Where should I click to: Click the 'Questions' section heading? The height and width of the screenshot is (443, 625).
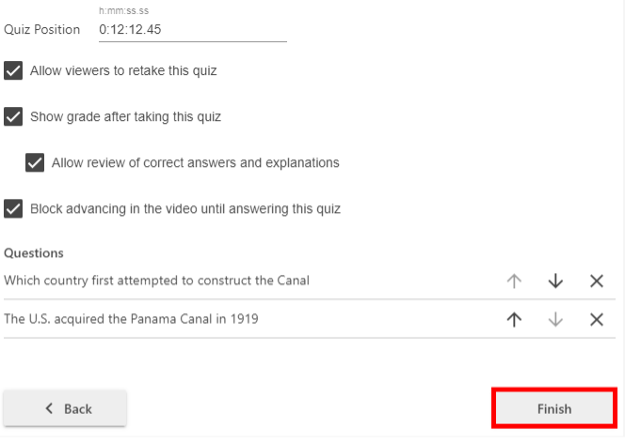tap(34, 253)
